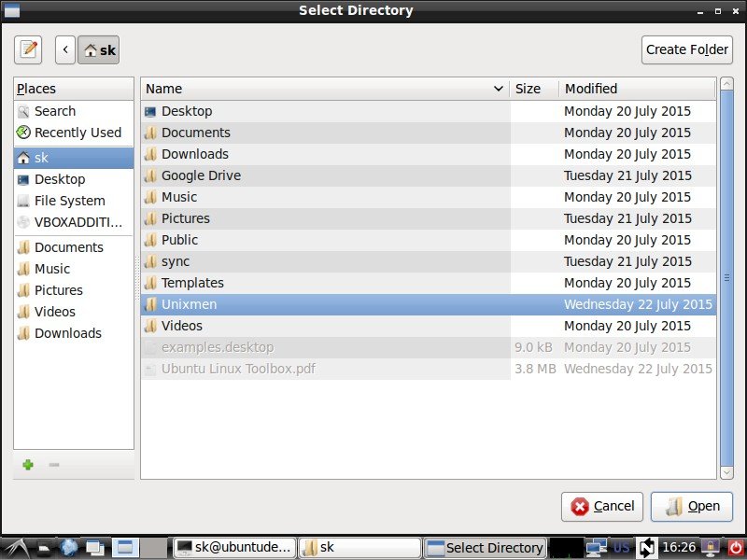The image size is (747, 560).
Task: Click the sk home path button
Action: tap(99, 49)
